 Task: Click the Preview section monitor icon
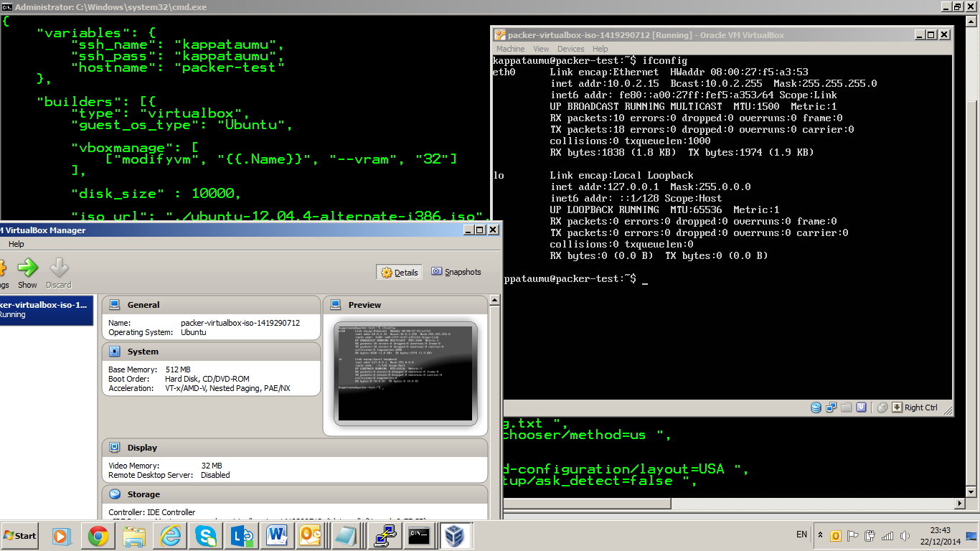(335, 305)
